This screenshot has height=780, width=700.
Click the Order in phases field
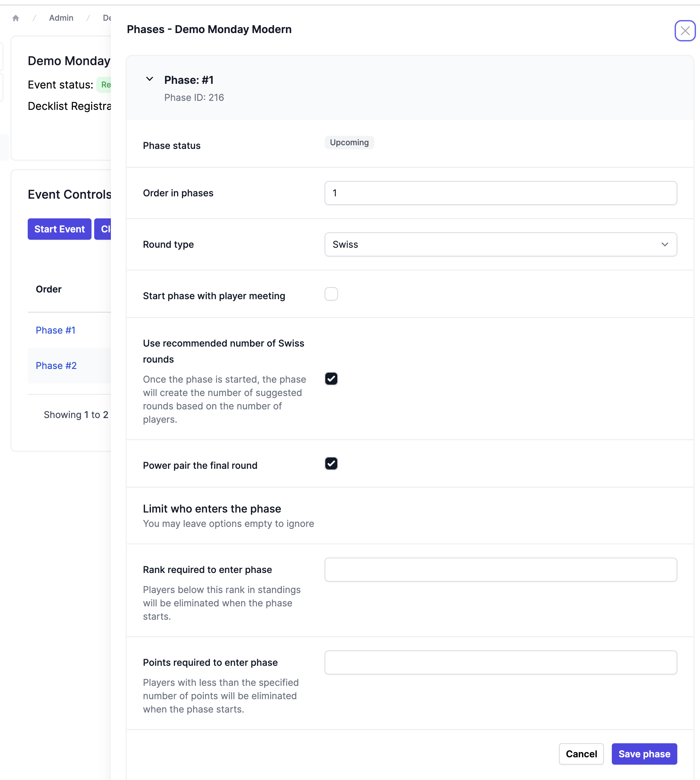tap(500, 193)
